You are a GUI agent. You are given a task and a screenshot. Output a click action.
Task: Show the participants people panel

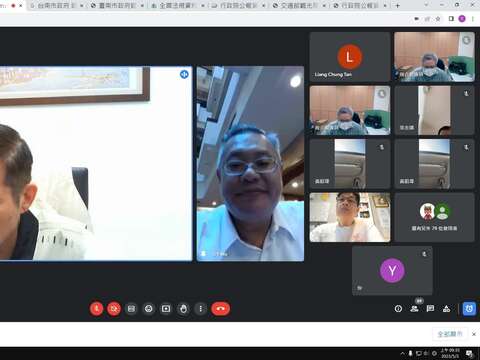click(x=414, y=309)
